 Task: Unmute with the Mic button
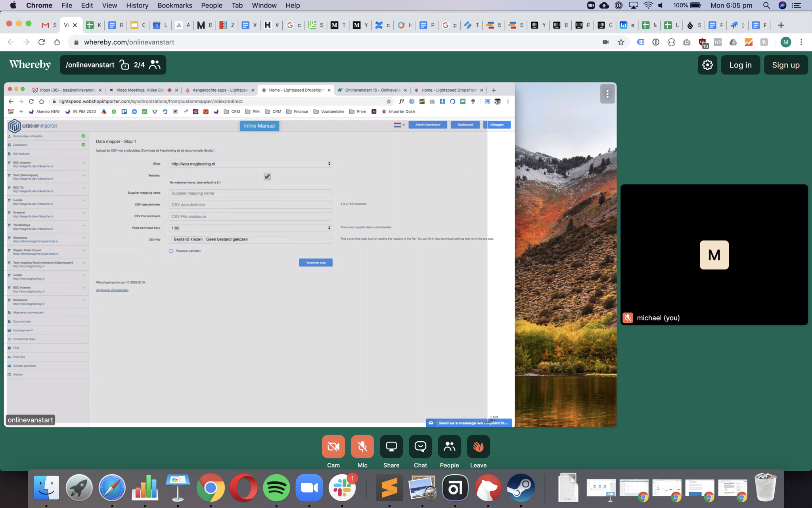(362, 446)
